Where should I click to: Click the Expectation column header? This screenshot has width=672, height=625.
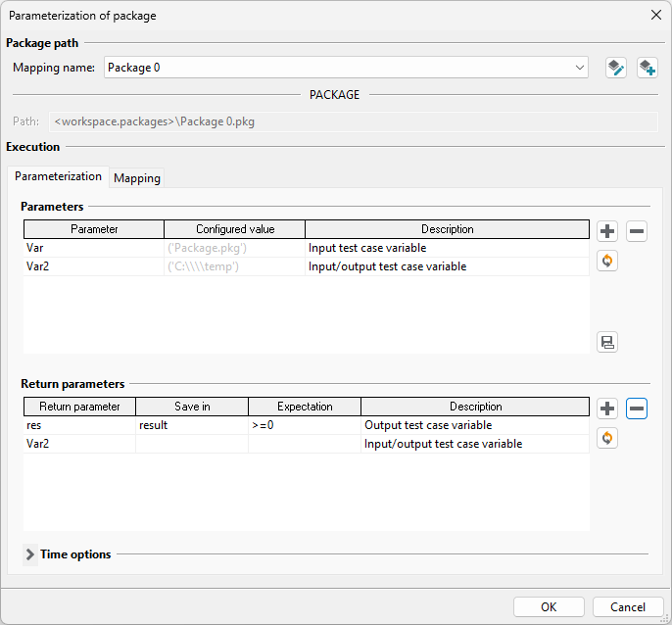coord(305,407)
